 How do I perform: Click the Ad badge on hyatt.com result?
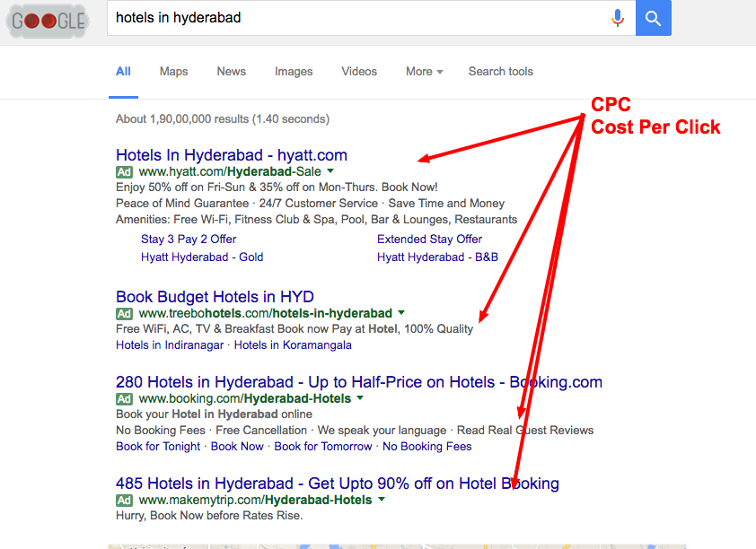point(124,172)
